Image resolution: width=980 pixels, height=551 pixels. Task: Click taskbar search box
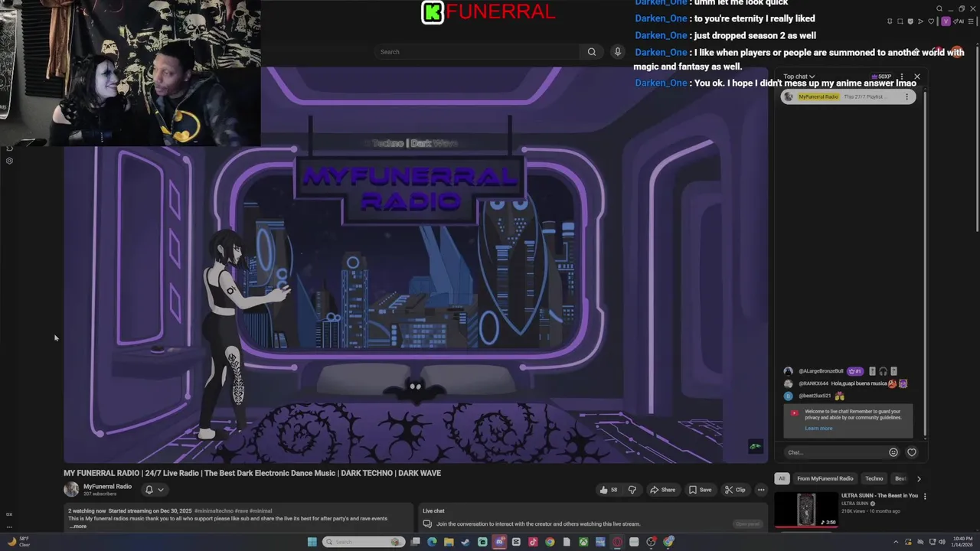[363, 542]
